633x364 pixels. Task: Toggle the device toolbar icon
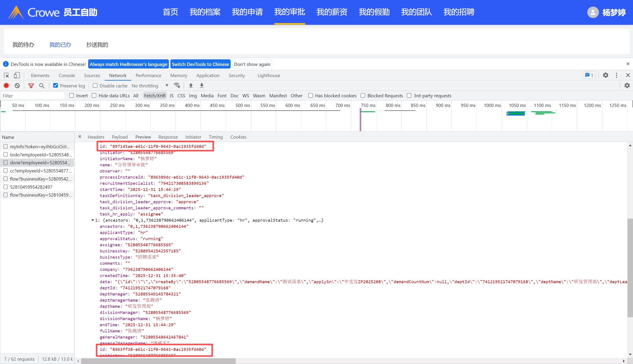[17, 75]
